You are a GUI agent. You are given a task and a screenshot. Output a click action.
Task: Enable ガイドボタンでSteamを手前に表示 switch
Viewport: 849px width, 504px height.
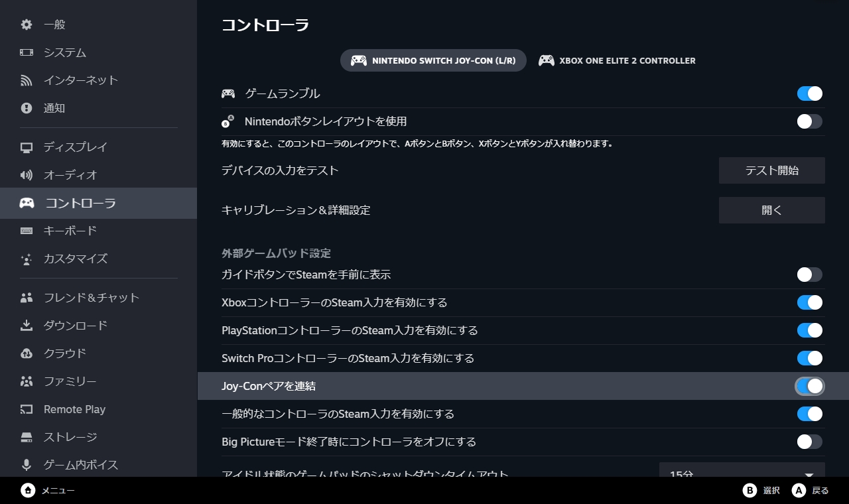click(810, 275)
